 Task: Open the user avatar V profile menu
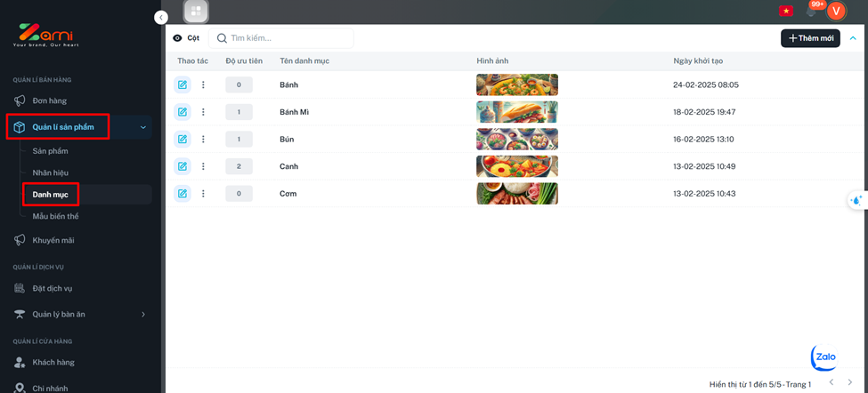836,11
